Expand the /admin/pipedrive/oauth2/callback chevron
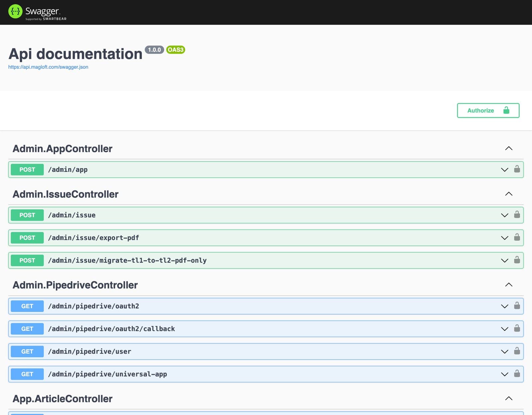Screen dimensions: 532x415 click(x=504, y=329)
